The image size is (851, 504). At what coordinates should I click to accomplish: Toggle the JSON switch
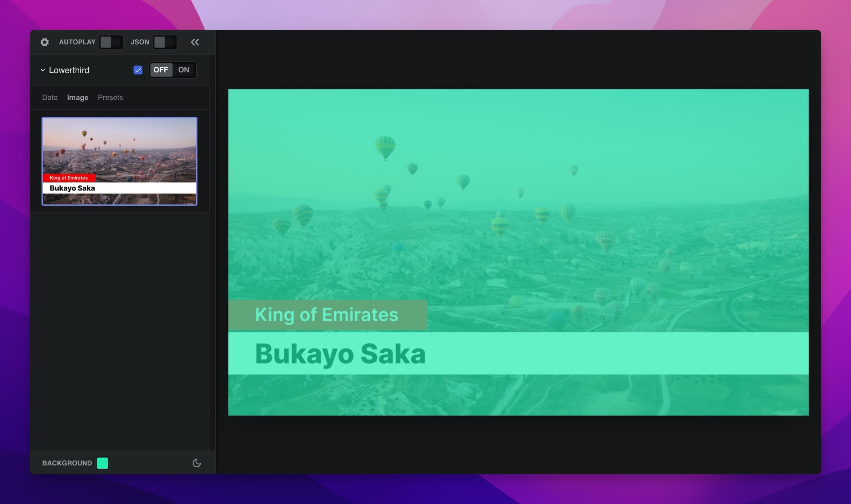click(165, 42)
